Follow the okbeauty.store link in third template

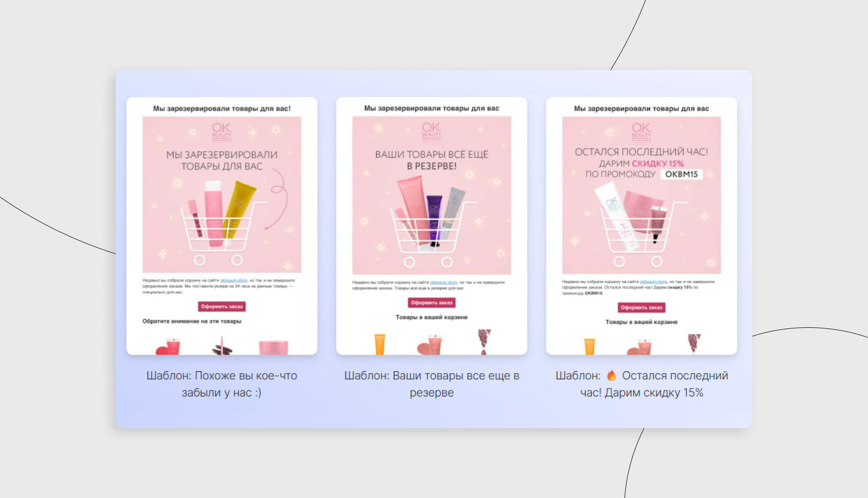(653, 282)
